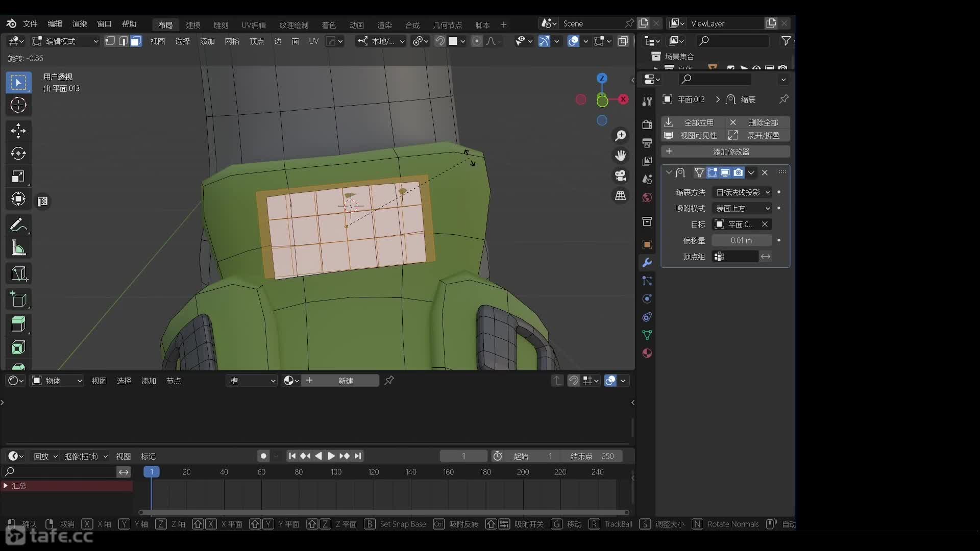Click the 添加修改器 button
The width and height of the screenshot is (980, 551).
click(725, 152)
